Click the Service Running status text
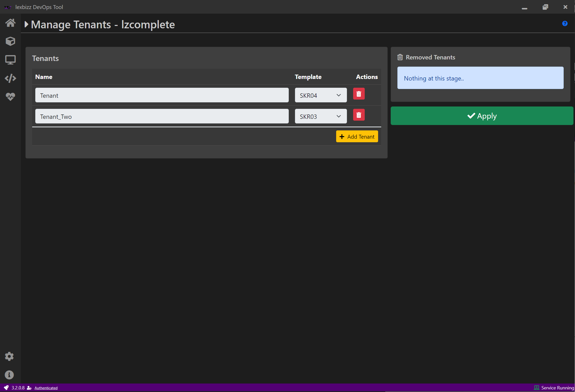 tap(557, 388)
